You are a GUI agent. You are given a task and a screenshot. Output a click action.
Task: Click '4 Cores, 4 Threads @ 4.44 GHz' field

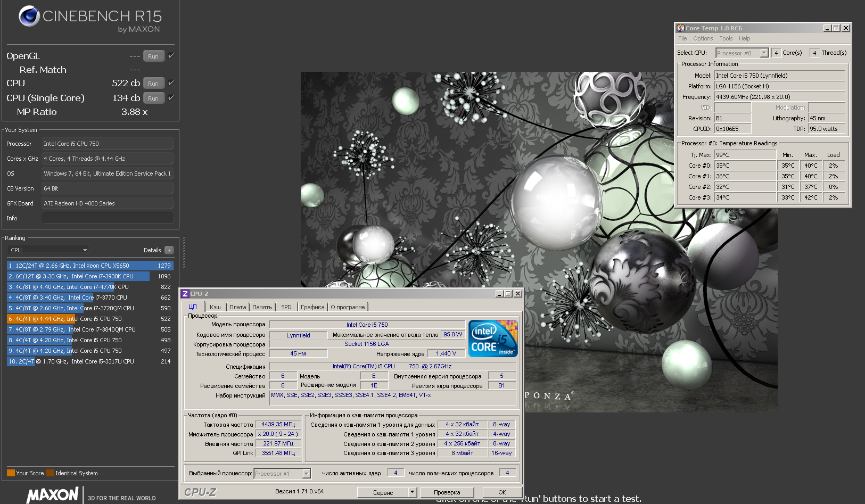[108, 159]
